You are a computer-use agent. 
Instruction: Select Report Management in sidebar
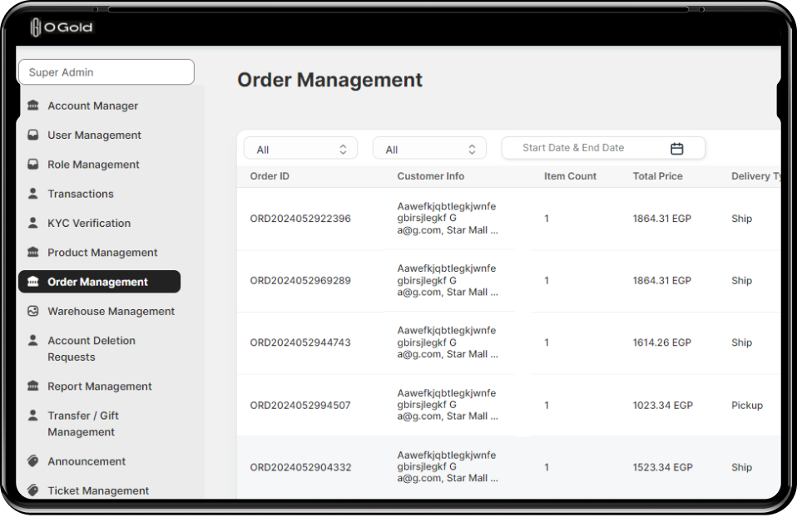pyautogui.click(x=99, y=387)
